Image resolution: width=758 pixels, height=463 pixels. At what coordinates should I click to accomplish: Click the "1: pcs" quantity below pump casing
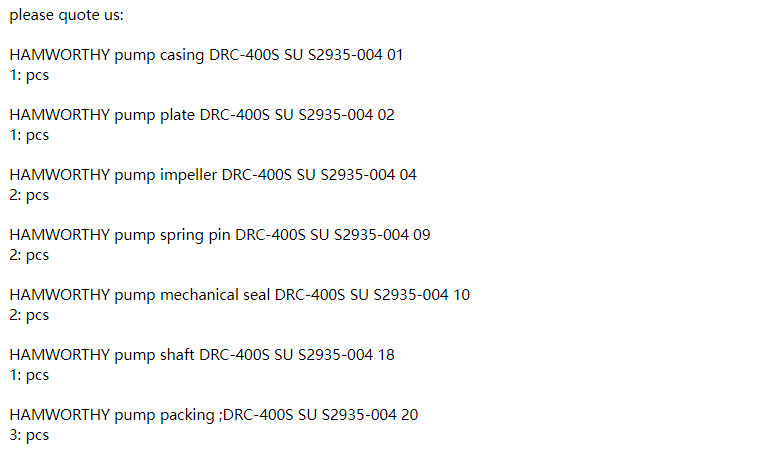[29, 75]
